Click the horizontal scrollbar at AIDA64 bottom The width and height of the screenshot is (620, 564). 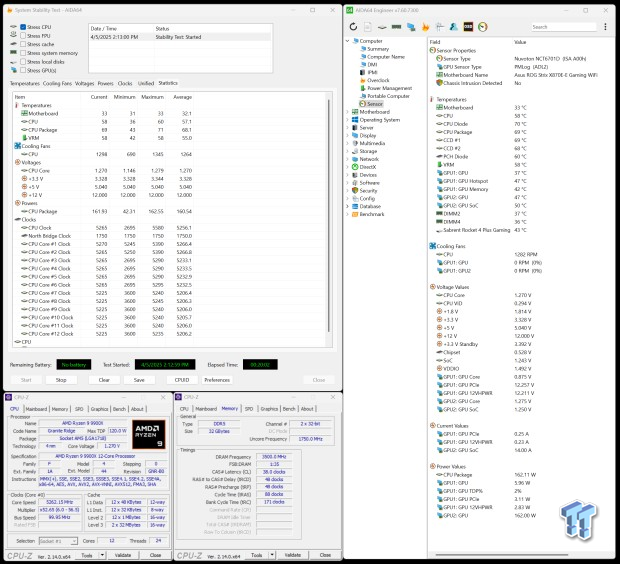click(x=502, y=555)
